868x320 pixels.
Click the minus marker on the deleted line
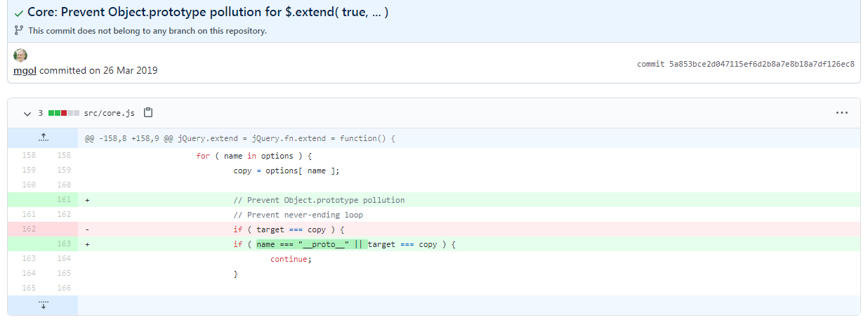(88, 229)
